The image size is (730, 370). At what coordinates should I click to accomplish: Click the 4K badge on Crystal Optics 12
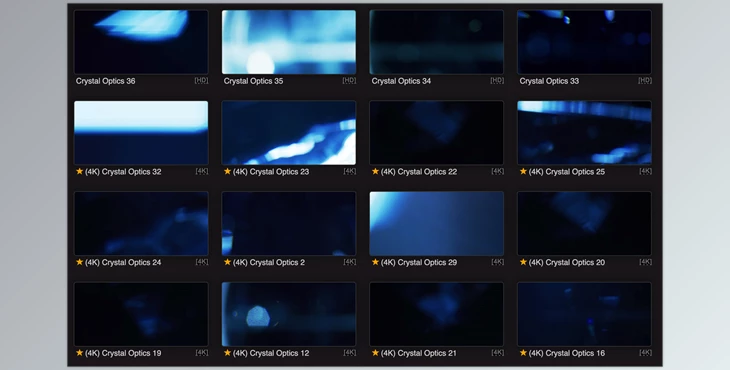tap(350, 353)
